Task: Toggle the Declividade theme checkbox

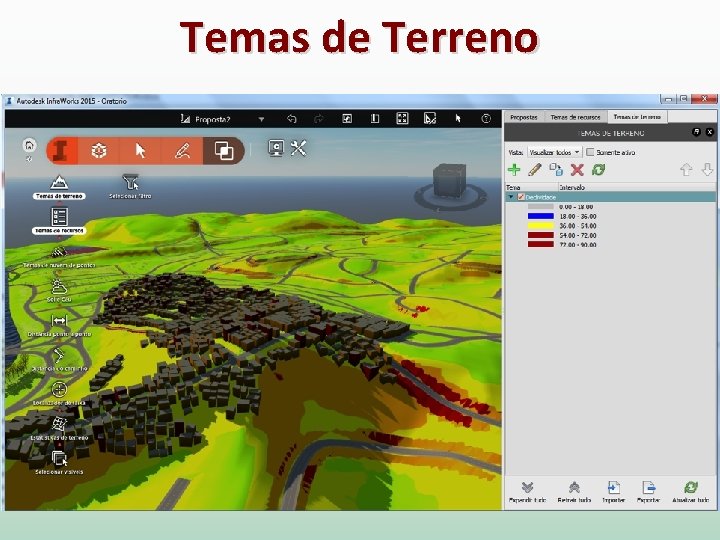Action: pyautogui.click(x=521, y=197)
